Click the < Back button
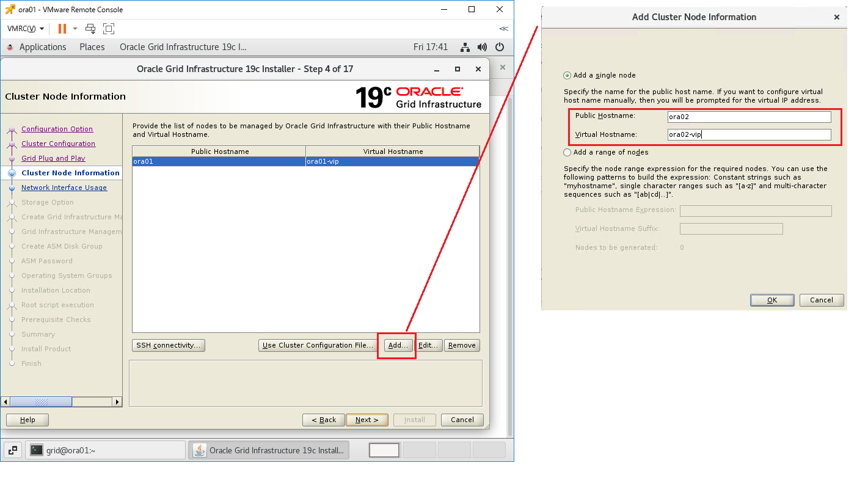Screen dimensions: 868x493 coord(324,420)
